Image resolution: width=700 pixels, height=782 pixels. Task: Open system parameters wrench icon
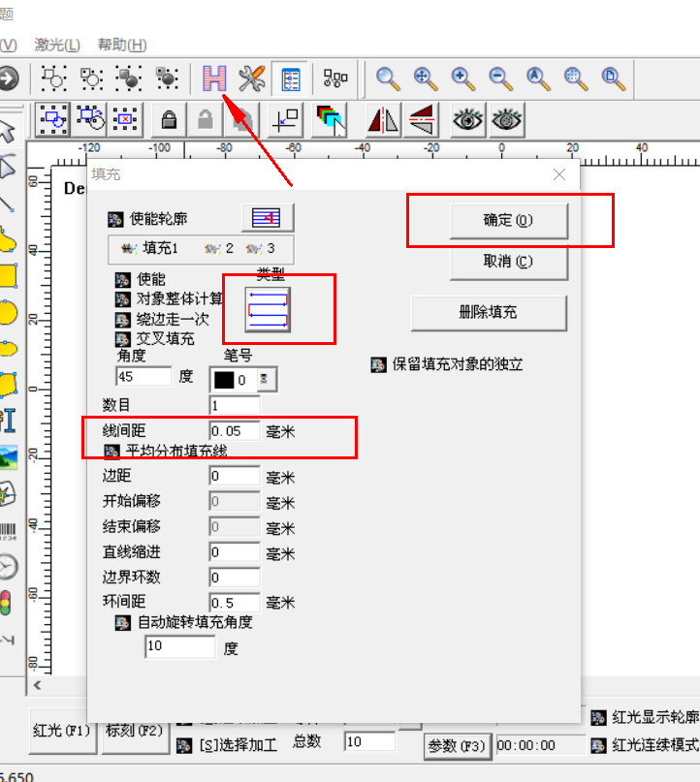point(252,78)
